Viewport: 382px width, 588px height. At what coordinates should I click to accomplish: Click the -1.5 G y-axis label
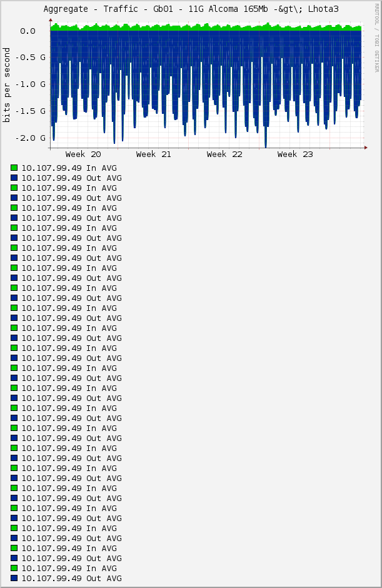pos(31,111)
